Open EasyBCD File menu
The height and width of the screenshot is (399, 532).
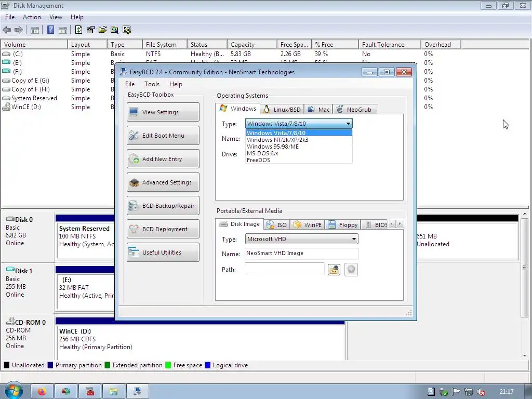[129, 84]
